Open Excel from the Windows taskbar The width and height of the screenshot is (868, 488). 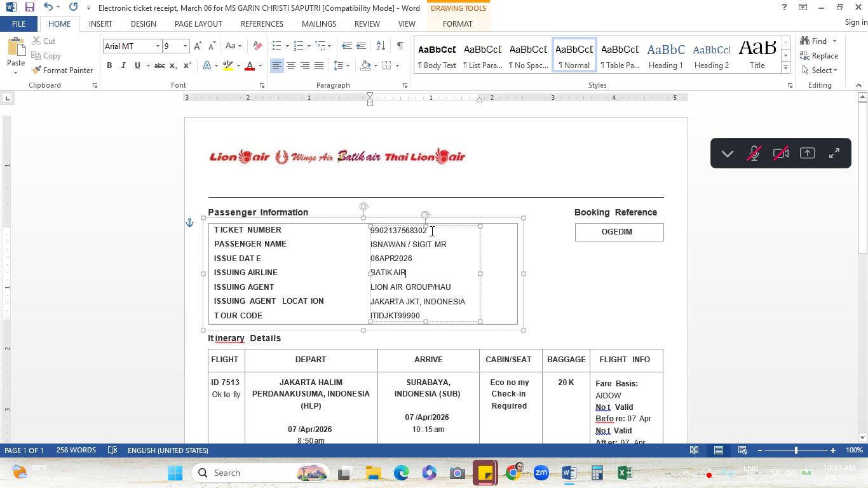[x=625, y=473]
